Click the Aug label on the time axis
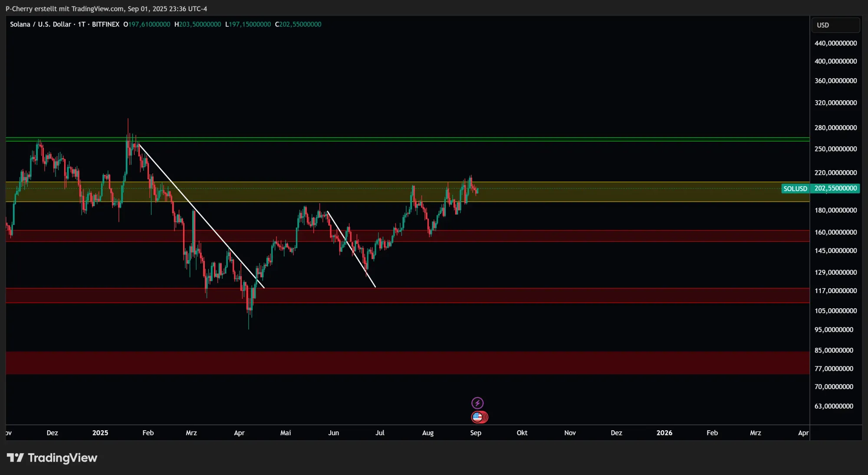The height and width of the screenshot is (475, 868). (428, 433)
